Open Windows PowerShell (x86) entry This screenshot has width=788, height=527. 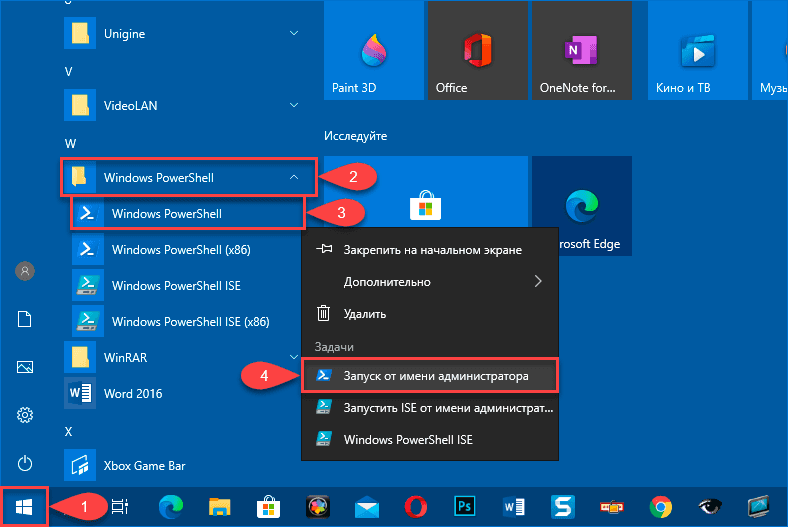(187, 250)
